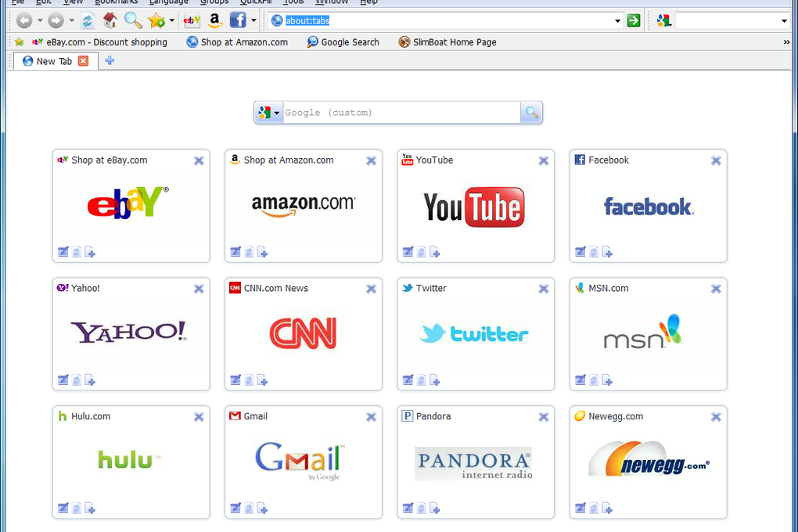798x532 pixels.
Task: Remove the Shop at eBay.com tile
Action: point(199,161)
